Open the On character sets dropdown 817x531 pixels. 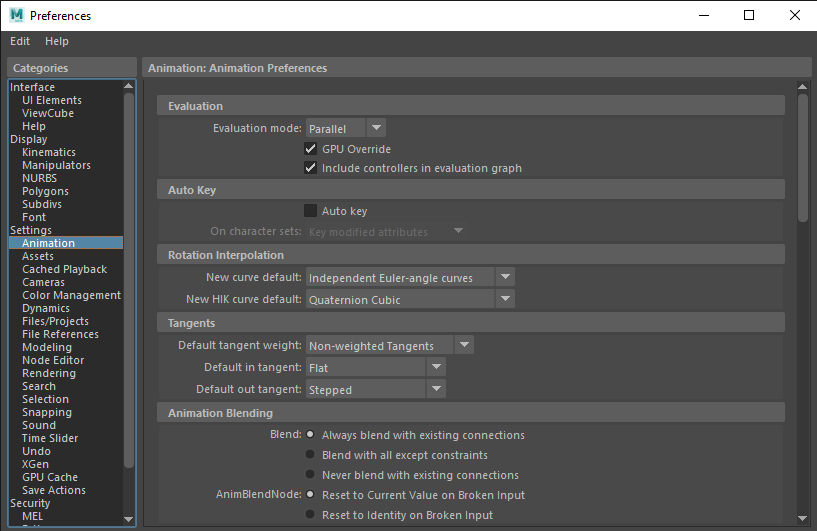(x=386, y=231)
